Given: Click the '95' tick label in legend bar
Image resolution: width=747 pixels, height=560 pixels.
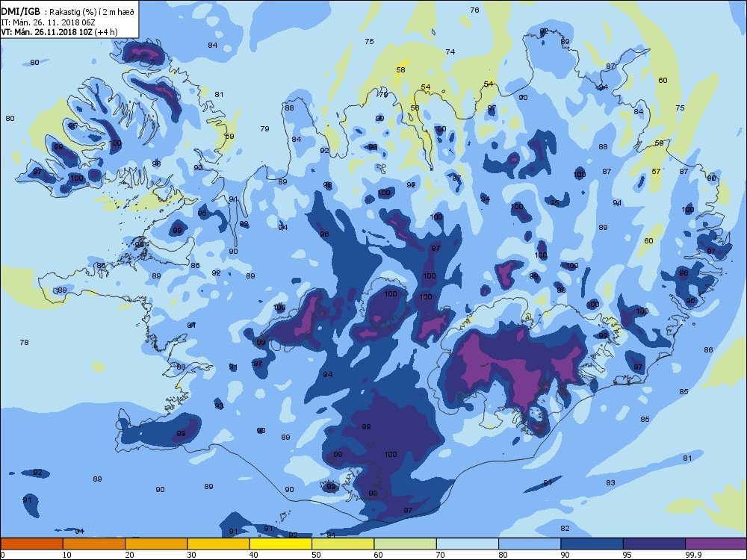Looking at the screenshot, I should click(x=627, y=554).
